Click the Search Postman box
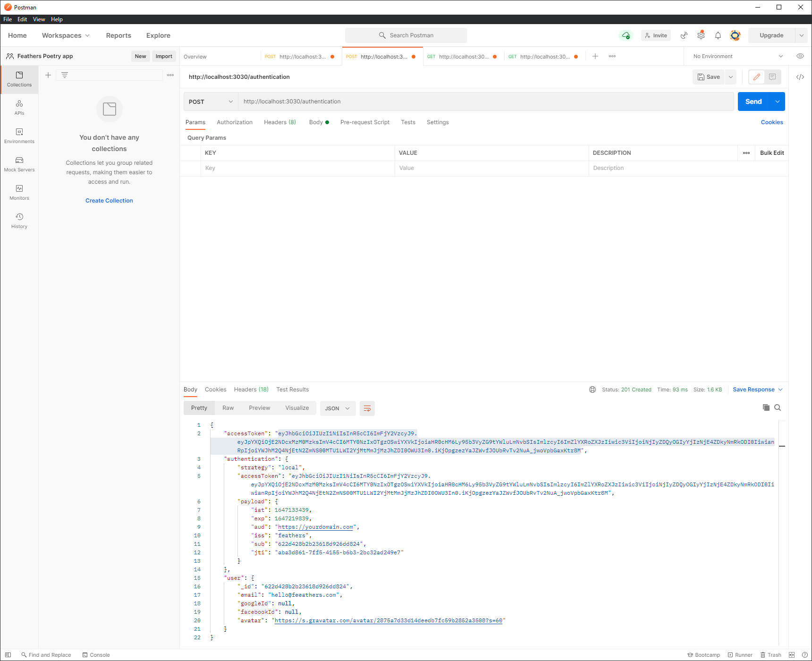The height and width of the screenshot is (661, 812). [406, 35]
